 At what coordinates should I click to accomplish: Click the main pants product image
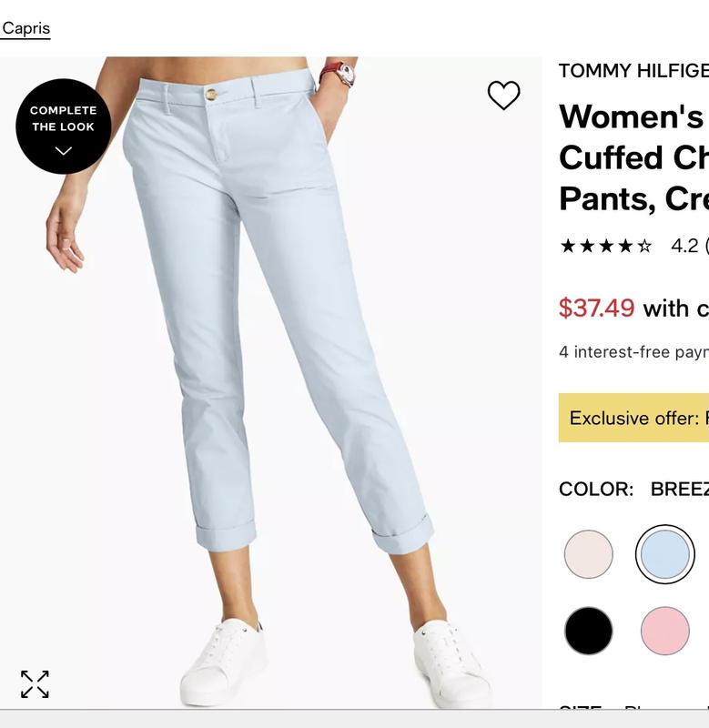270,382
